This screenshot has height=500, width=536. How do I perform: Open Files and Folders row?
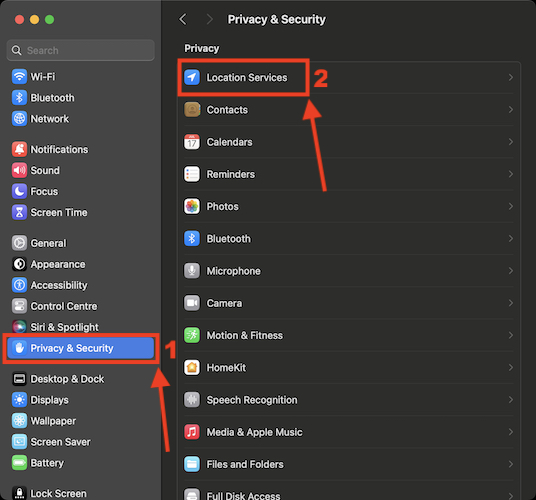(349, 464)
